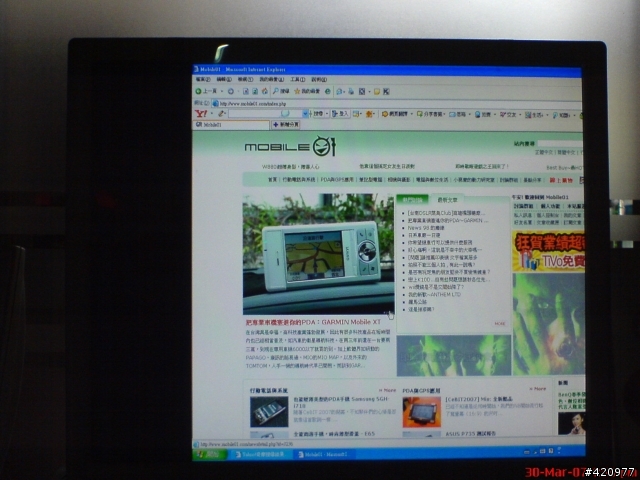Click the Yahoo Y! logo on toolbar
The height and width of the screenshot is (480, 640).
pos(201,113)
